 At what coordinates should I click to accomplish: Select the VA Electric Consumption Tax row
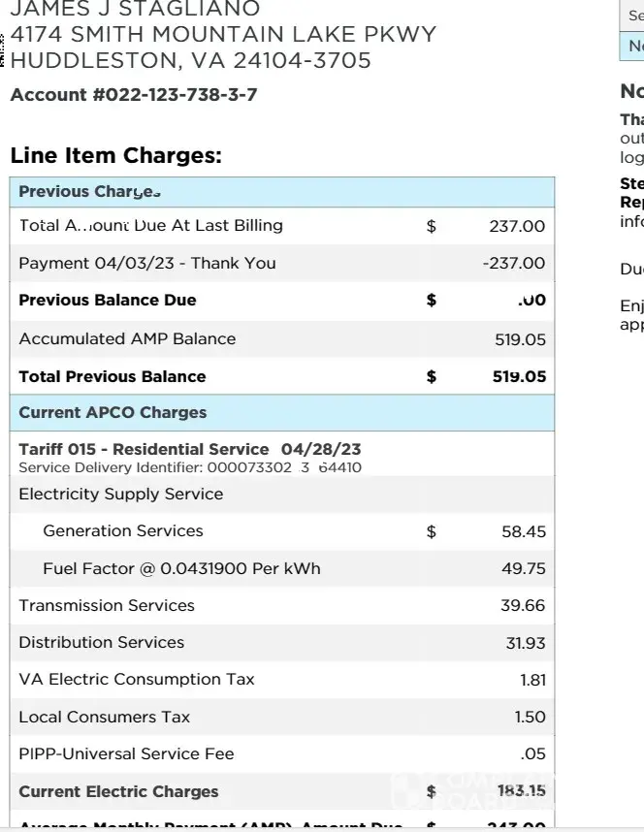137,680
